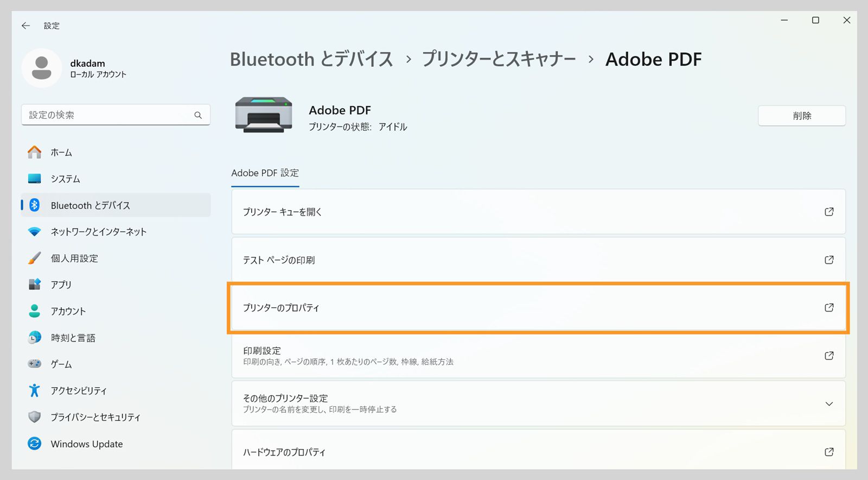Expand その他のプリンター設定 section
The height and width of the screenshot is (480, 868).
pyautogui.click(x=538, y=403)
